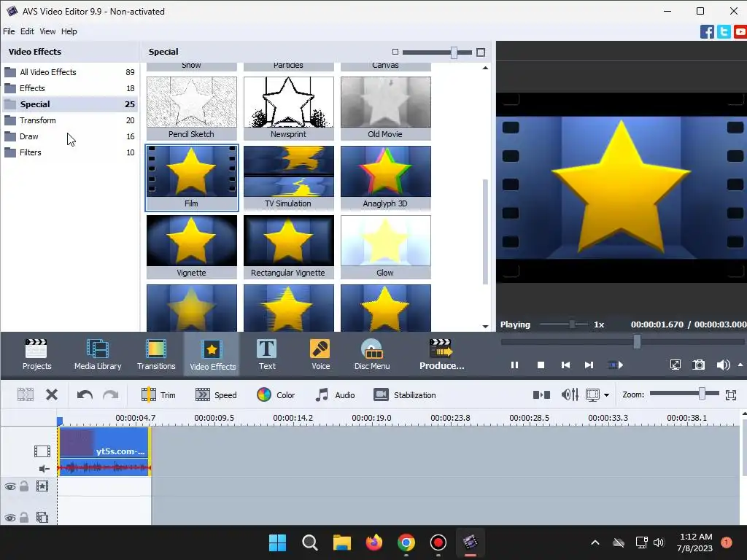This screenshot has height=560, width=747.
Task: Click the small thumbnails icon
Action: click(x=395, y=52)
